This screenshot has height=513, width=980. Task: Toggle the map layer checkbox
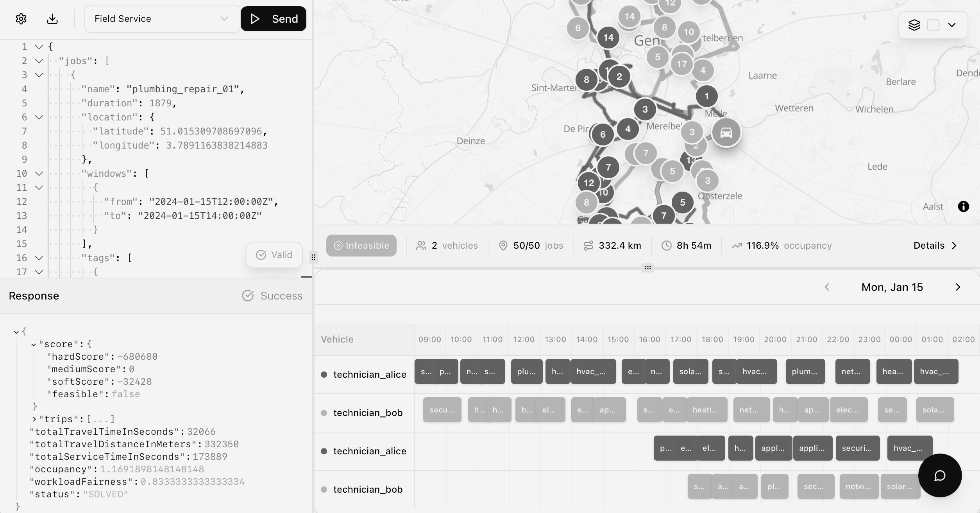[x=933, y=25]
